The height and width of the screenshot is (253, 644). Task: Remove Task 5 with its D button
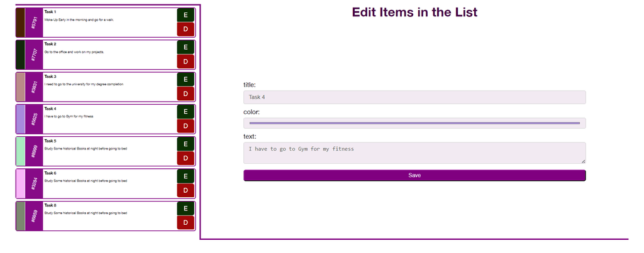point(186,158)
